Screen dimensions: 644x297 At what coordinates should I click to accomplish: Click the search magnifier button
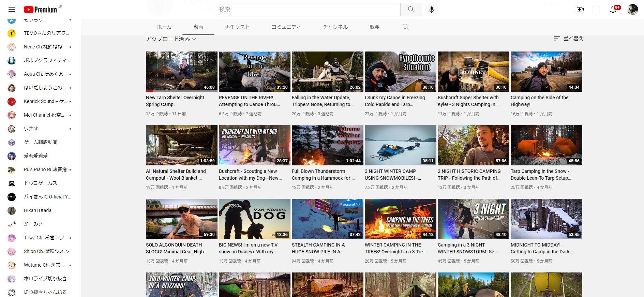coord(411,10)
